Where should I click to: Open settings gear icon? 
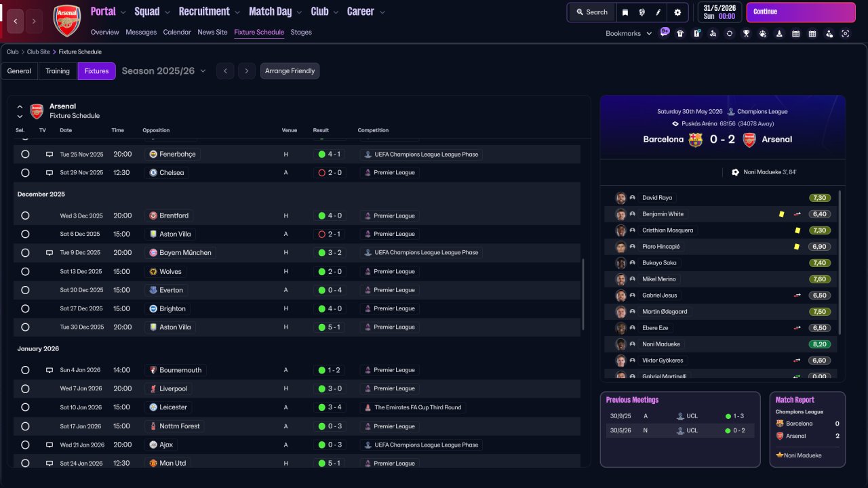tap(677, 12)
